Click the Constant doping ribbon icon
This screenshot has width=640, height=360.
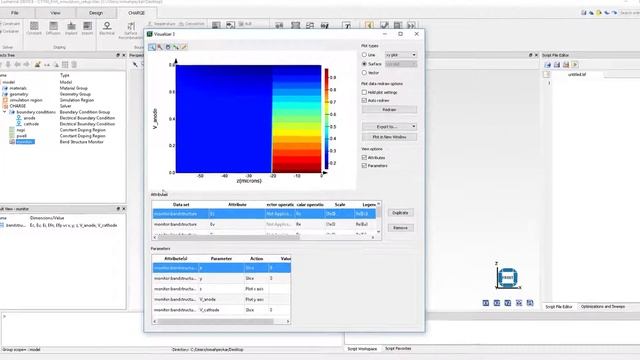pyautogui.click(x=34, y=28)
